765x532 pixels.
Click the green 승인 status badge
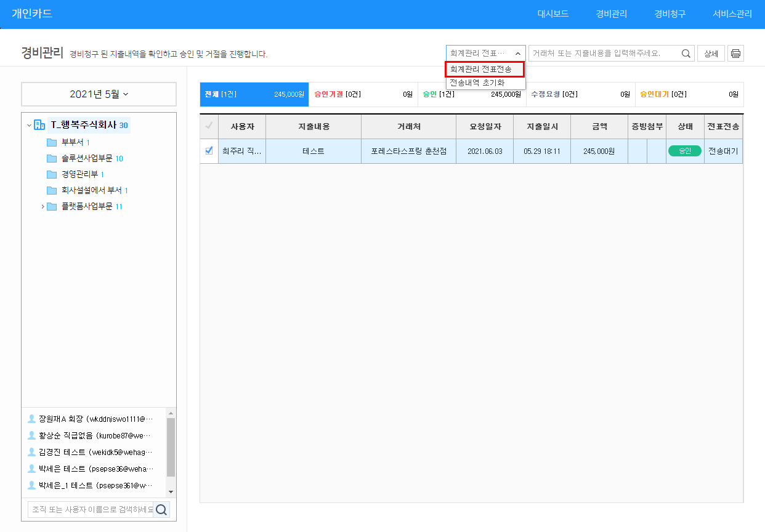point(684,151)
